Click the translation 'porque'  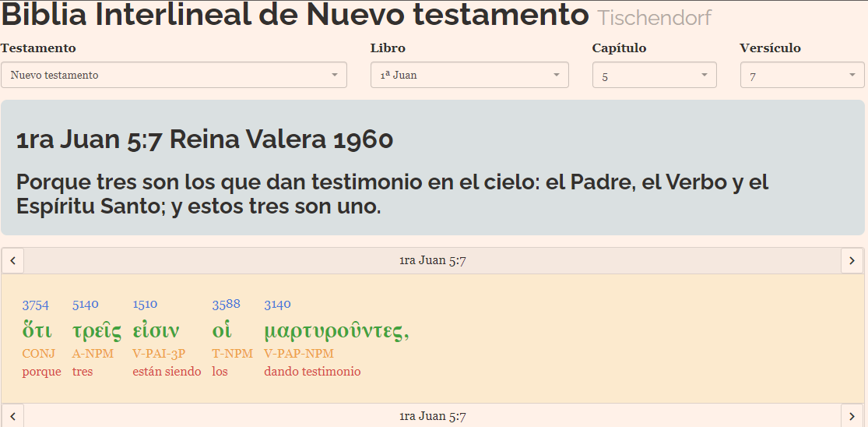[41, 372]
